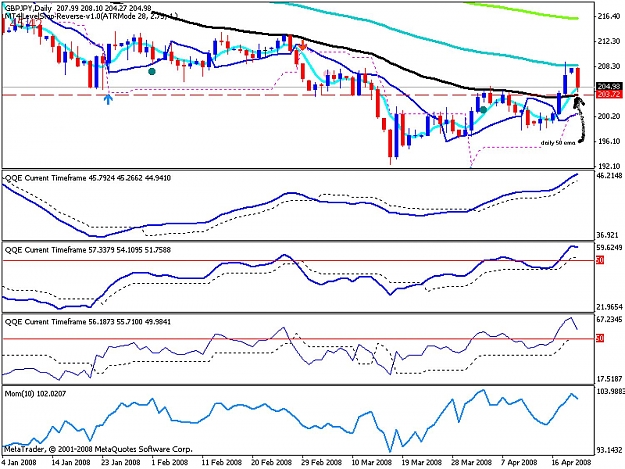
Task: Click the 216.40 price axis value
Action: coord(609,16)
